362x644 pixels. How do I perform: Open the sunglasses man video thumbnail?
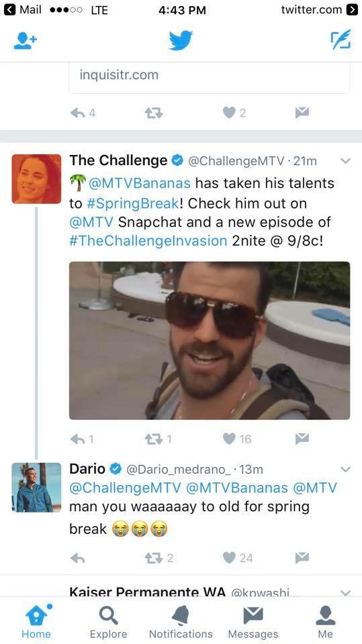click(210, 341)
